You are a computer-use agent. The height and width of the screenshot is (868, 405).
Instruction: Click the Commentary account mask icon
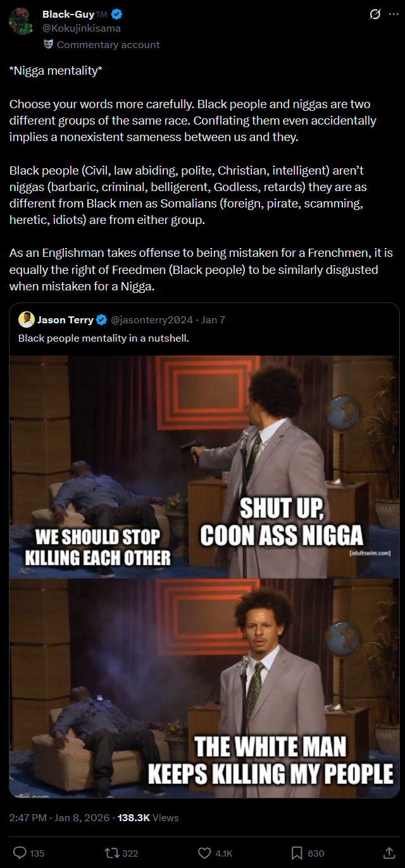[48, 44]
